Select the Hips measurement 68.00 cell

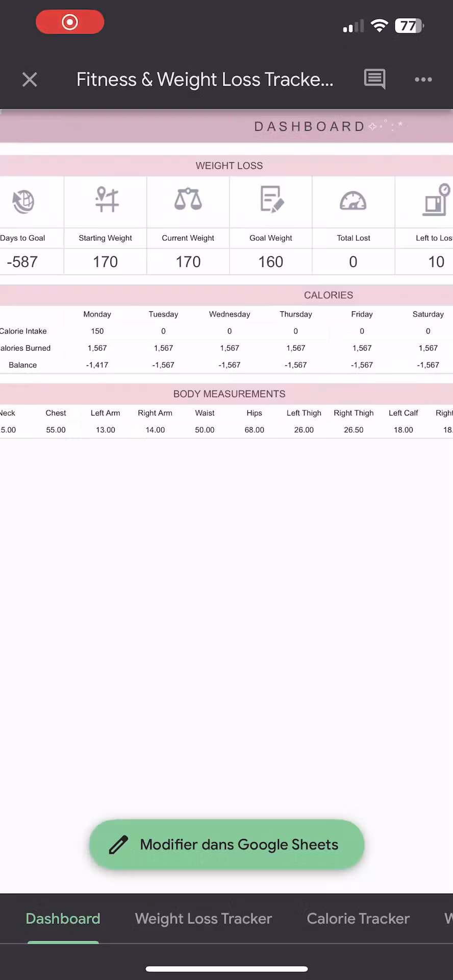pos(254,430)
